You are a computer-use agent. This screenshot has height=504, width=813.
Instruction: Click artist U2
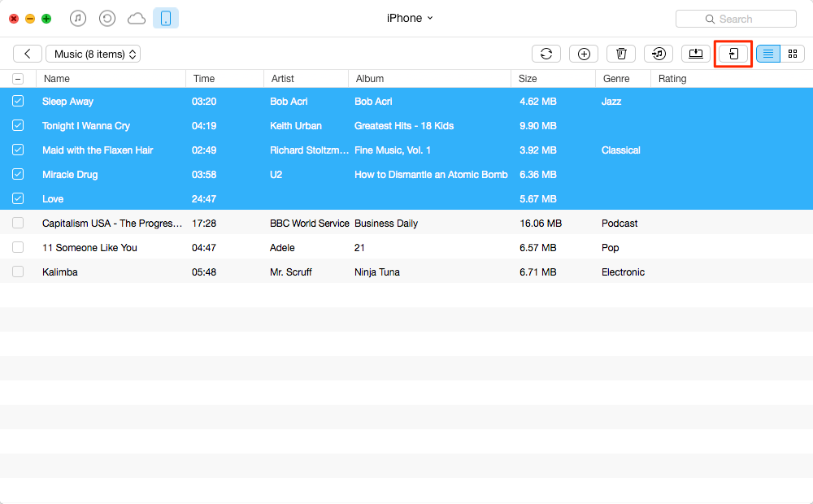click(276, 175)
